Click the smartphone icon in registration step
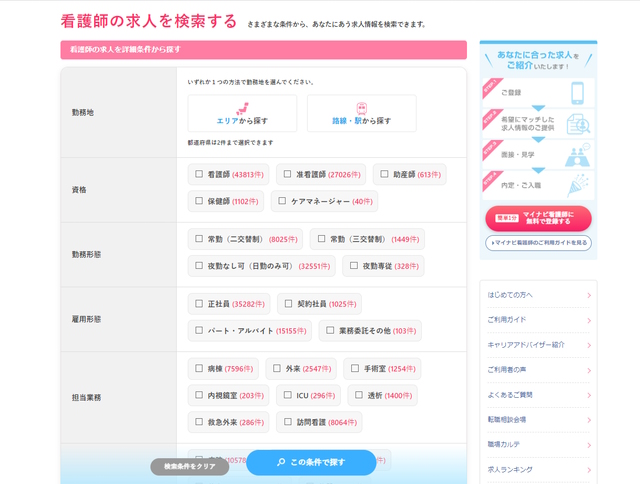Viewport: 640px width, 484px height. [577, 93]
